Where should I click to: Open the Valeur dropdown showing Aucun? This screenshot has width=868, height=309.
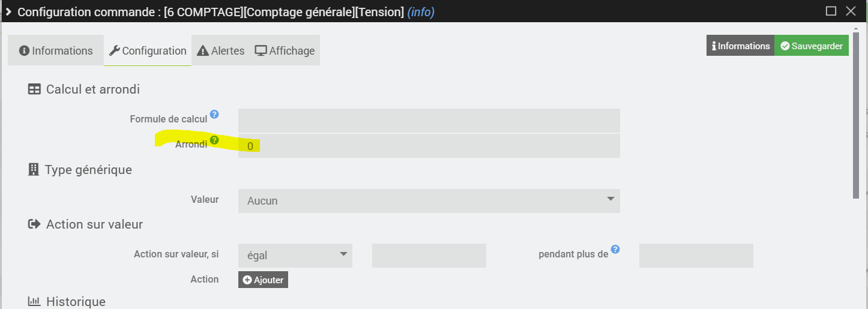(x=429, y=200)
